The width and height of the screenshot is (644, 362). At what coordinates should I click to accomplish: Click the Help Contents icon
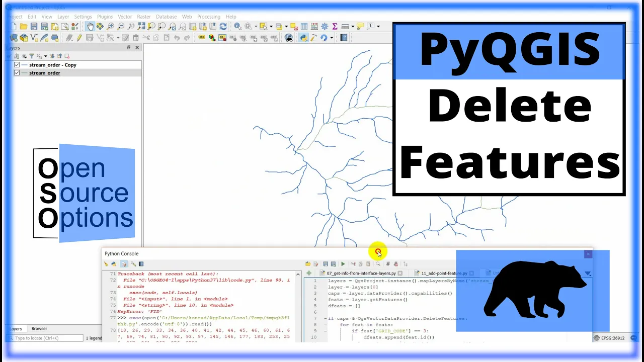344,37
